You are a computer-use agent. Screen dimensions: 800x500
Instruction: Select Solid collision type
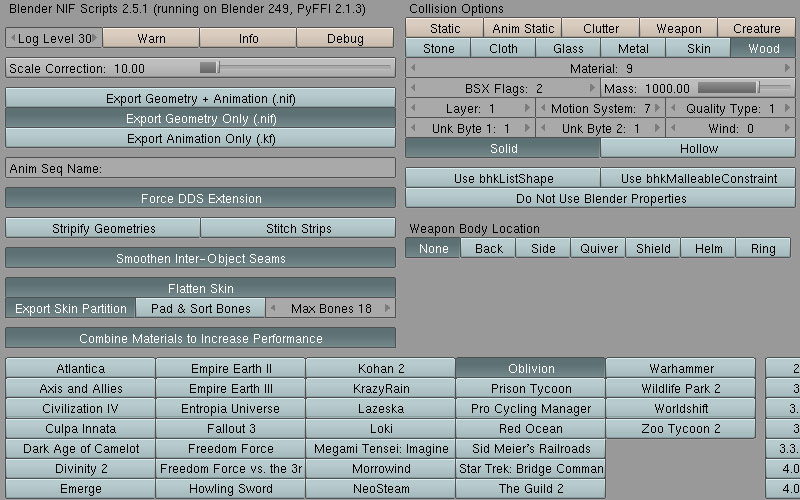(503, 148)
